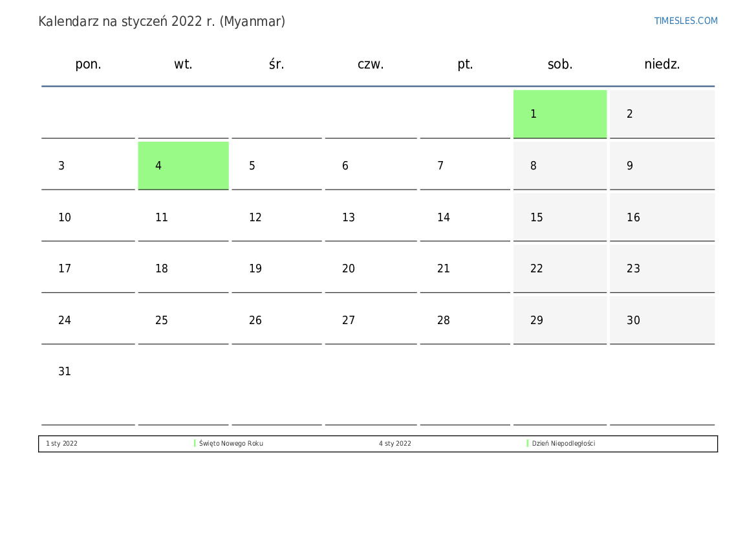Click the legend date 1 sty 2022
This screenshot has height=535, width=756.
tap(61, 443)
